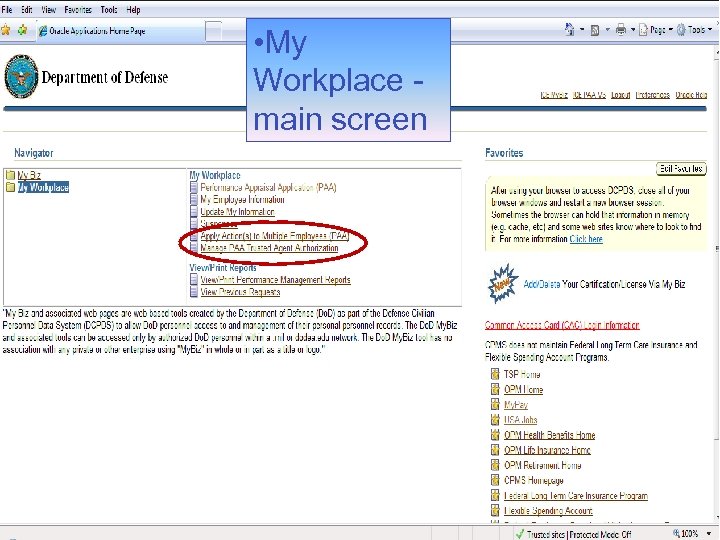Screen dimensions: 720x540
Task: Click the Tools gear icon in command bar
Action: pos(681,30)
